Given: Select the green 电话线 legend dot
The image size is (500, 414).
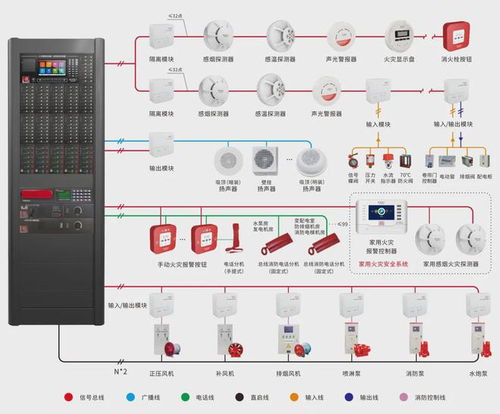Looking at the screenshot, I should click(185, 397).
